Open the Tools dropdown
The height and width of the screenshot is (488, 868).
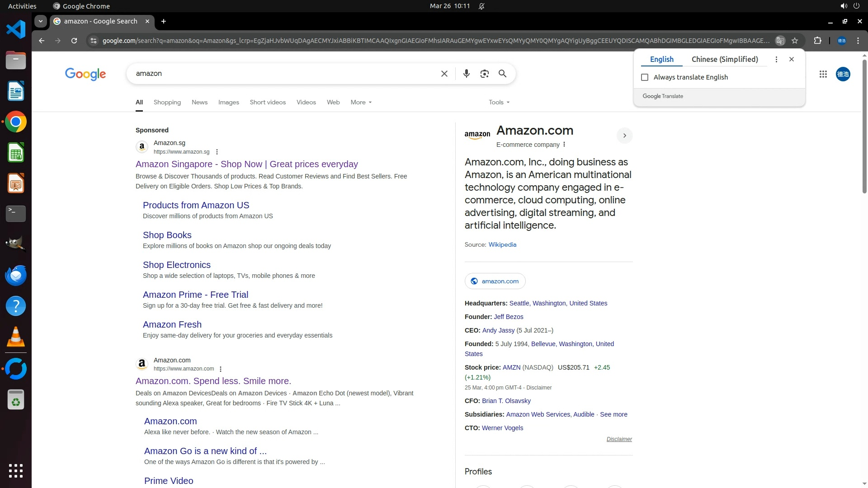(499, 102)
